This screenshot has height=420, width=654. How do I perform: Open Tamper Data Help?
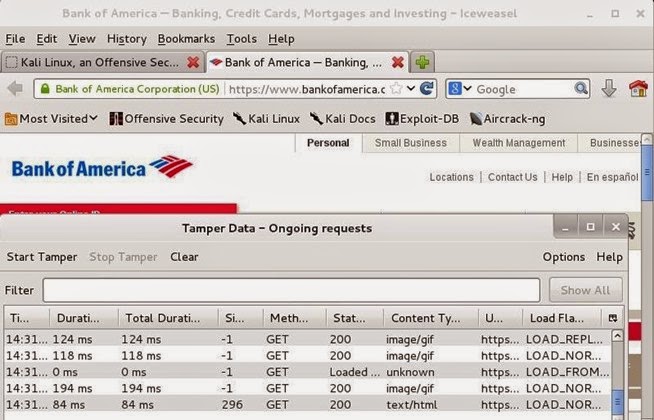tap(609, 257)
